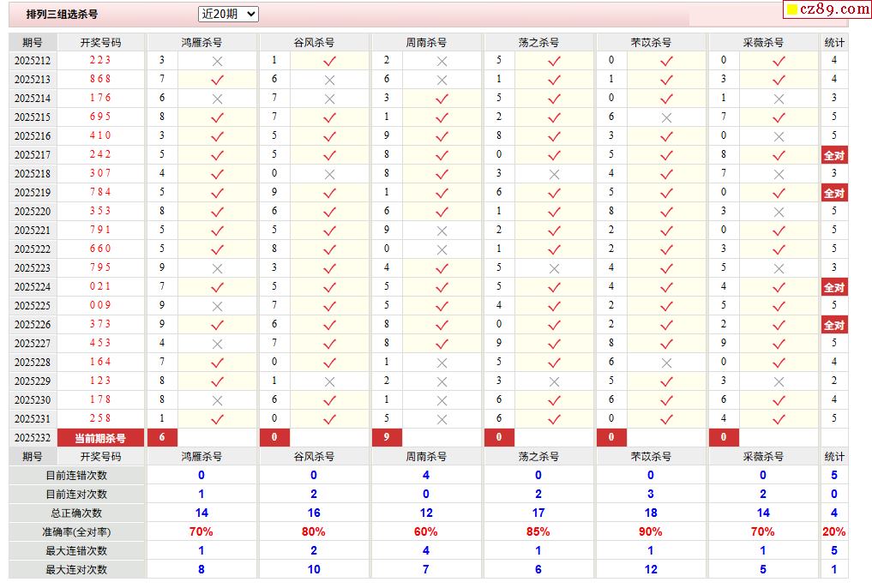Click 鸿雁 cross mark in row 2025212
The image size is (872, 588).
[218, 61]
